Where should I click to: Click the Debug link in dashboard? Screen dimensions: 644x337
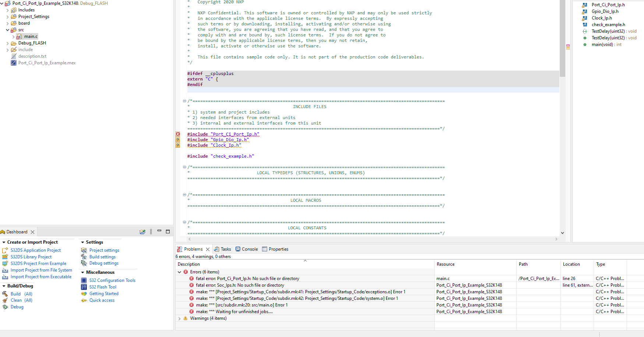17,307
